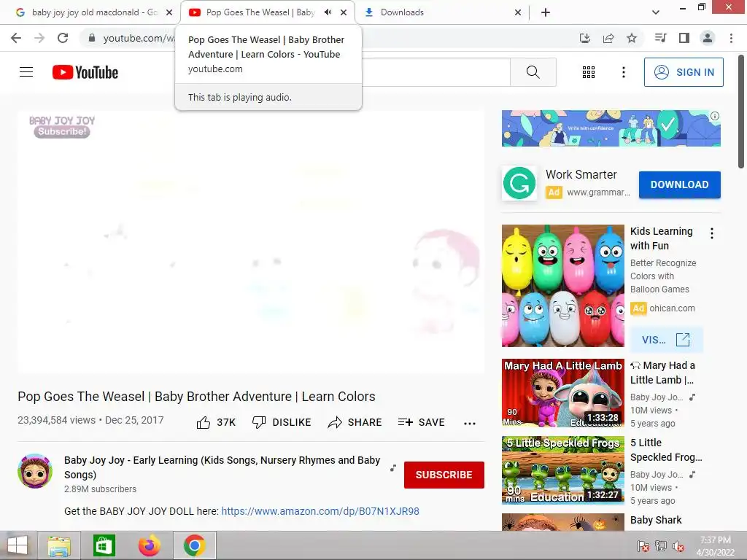Go back using browser back arrow
The width and height of the screenshot is (747, 560).
click(x=16, y=38)
